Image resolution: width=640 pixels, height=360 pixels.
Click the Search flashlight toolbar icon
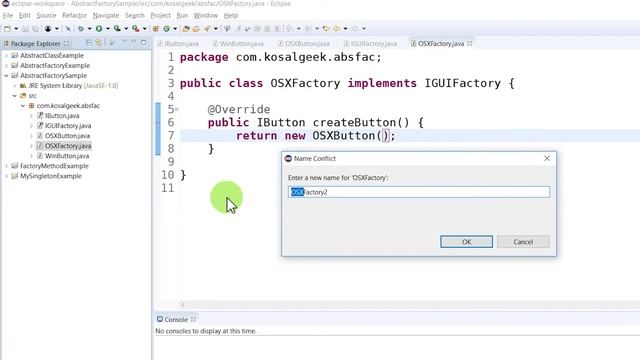click(207, 29)
